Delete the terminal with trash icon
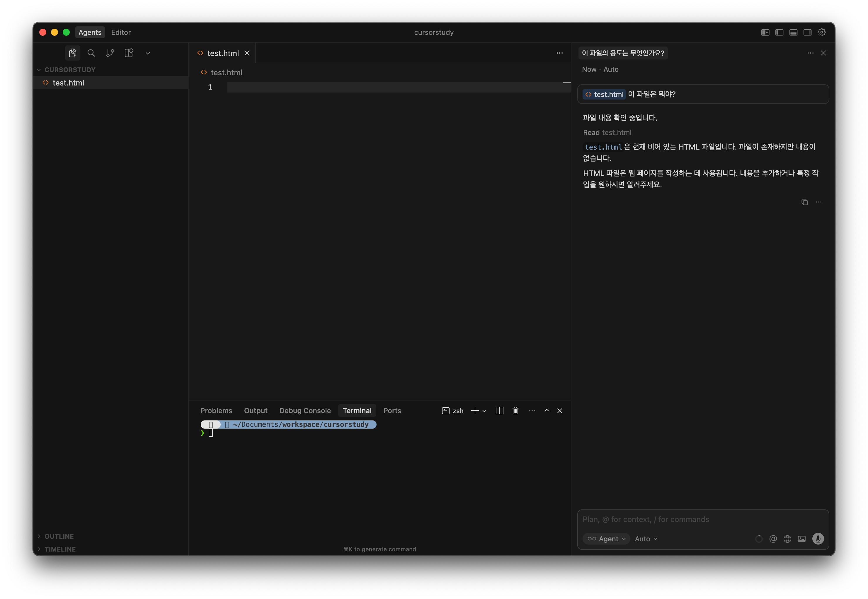868x599 pixels. 515,410
